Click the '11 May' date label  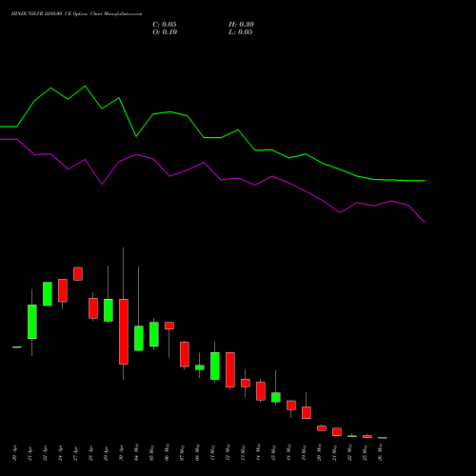[x=212, y=452]
